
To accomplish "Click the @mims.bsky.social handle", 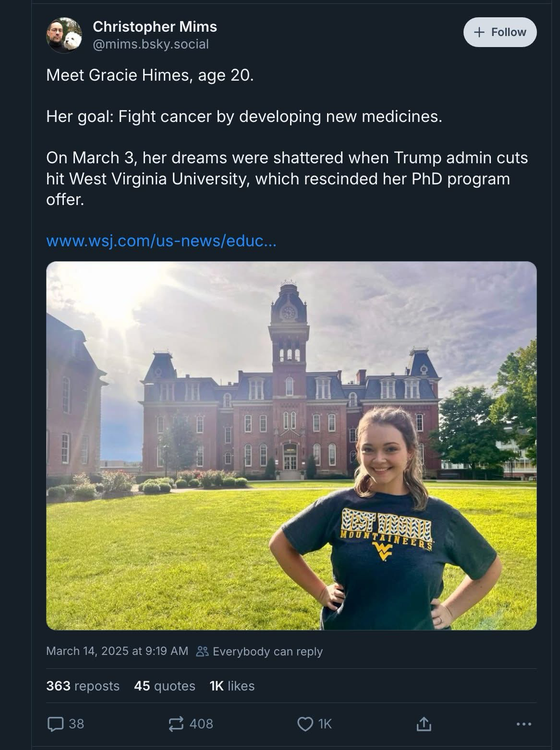I will (150, 44).
